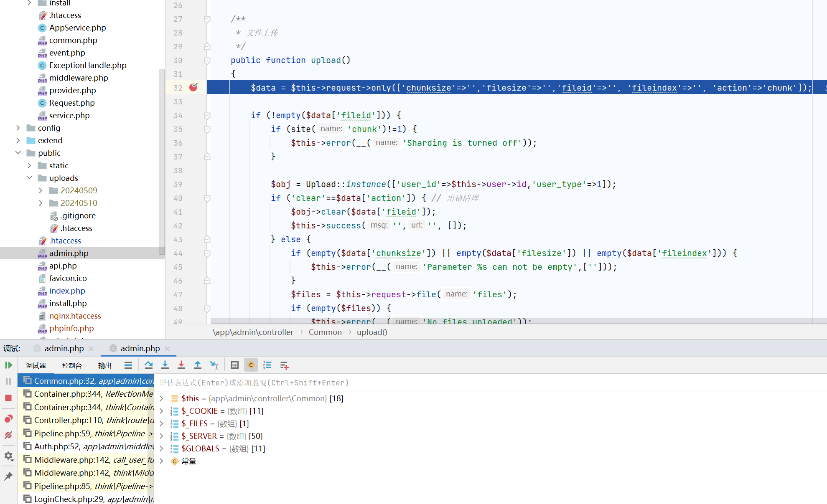Open phpinfo.php in project tree
Image resolution: width=827 pixels, height=504 pixels.
[71, 328]
